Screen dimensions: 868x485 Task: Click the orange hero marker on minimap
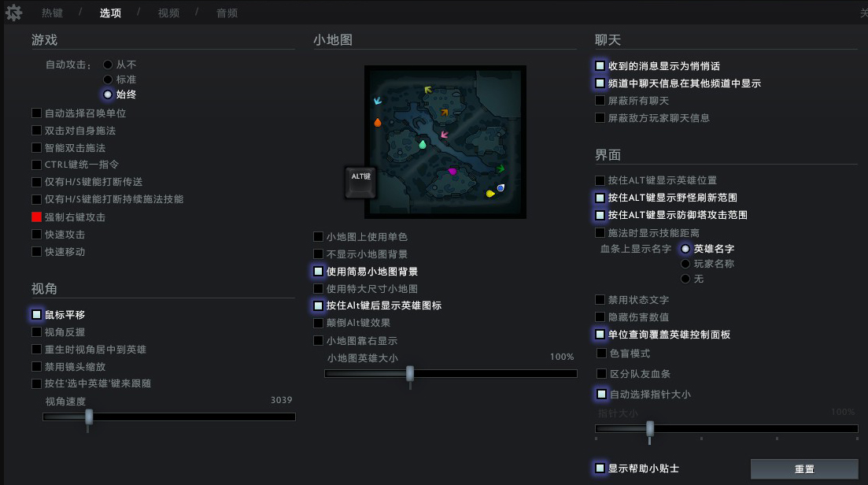click(378, 122)
